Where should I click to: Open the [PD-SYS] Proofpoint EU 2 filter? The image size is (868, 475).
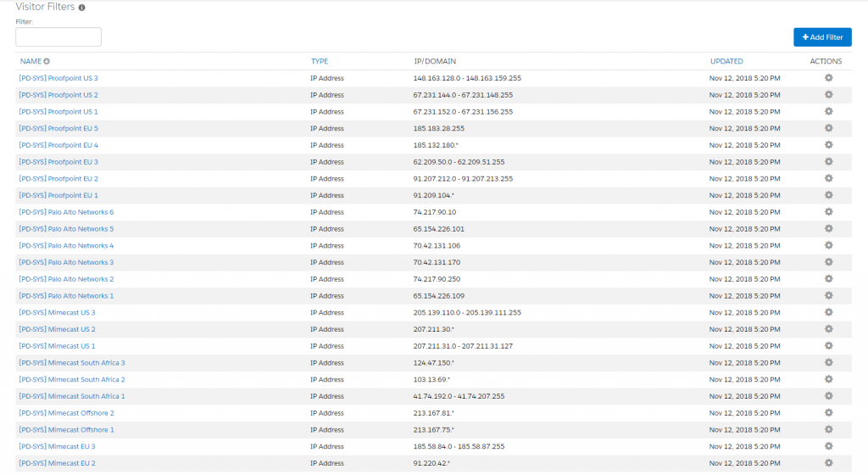pos(58,178)
